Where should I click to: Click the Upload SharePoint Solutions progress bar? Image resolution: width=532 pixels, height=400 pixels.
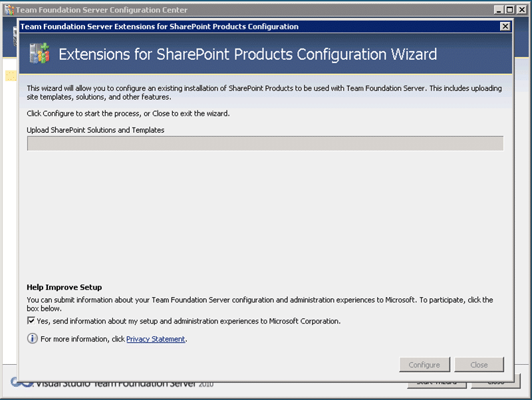tap(265, 144)
